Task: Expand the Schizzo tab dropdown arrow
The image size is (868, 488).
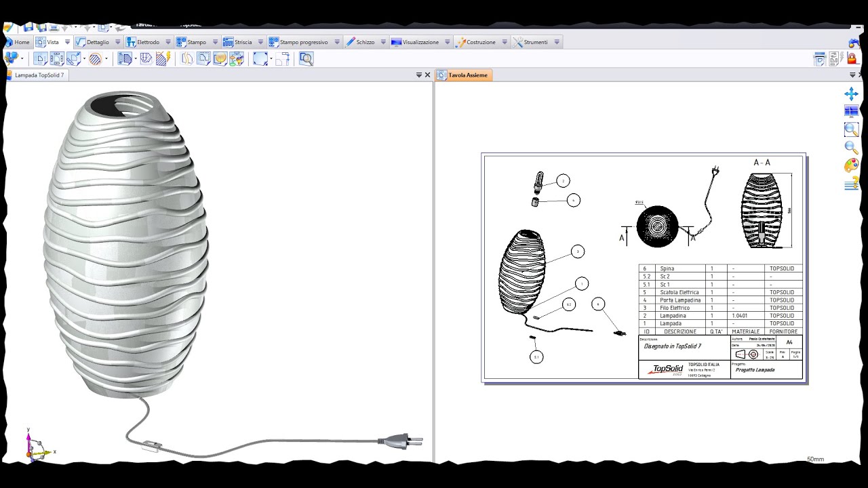Action: coord(383,42)
